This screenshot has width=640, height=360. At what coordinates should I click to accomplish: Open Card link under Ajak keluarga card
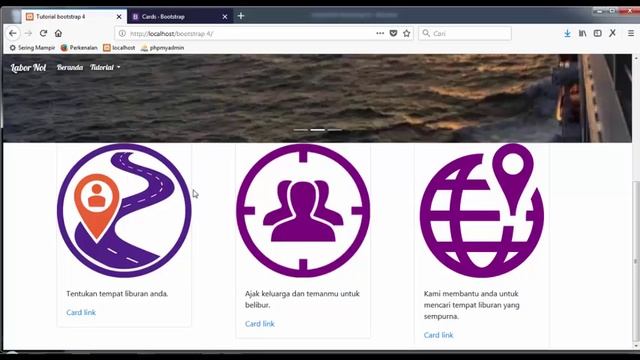[260, 324]
